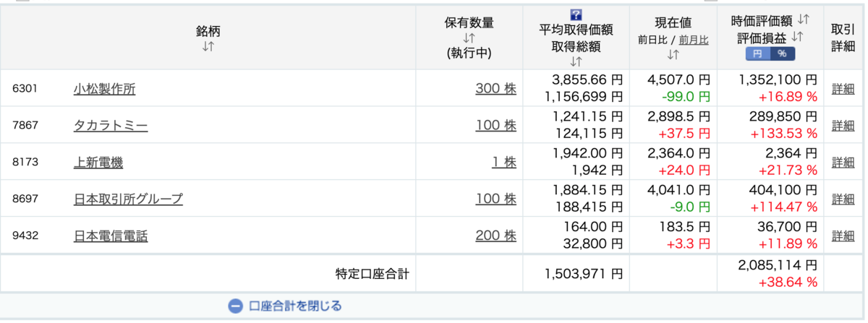
Task: Select stock code 9432
Action: (25, 236)
